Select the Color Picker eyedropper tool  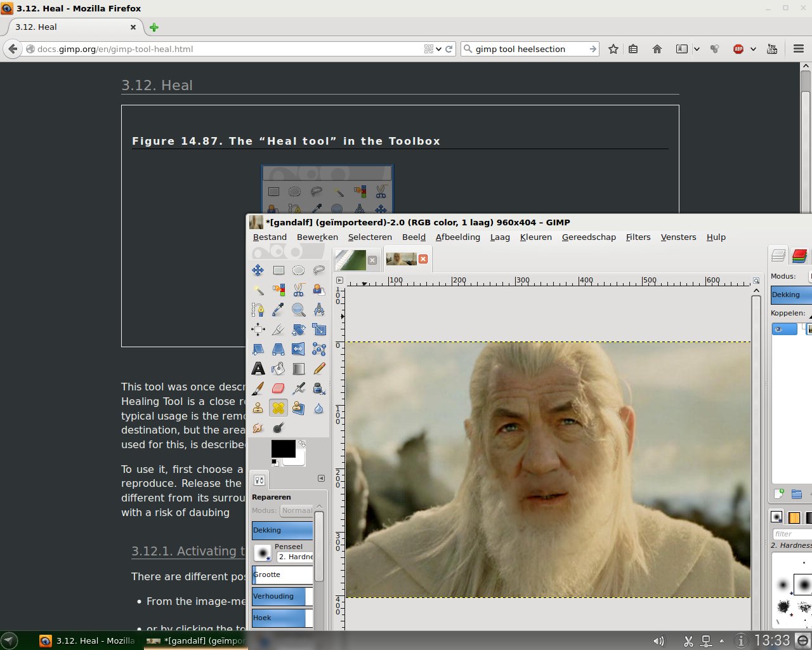[x=278, y=310]
